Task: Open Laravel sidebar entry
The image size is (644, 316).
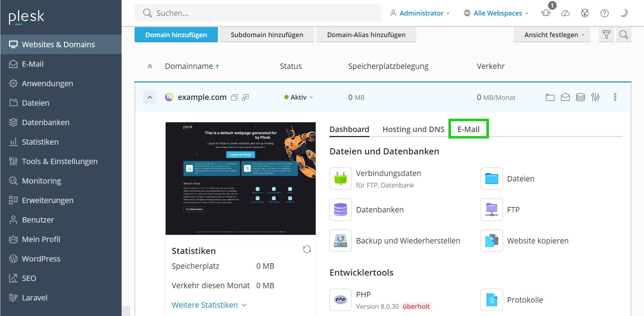Action: (x=61, y=298)
